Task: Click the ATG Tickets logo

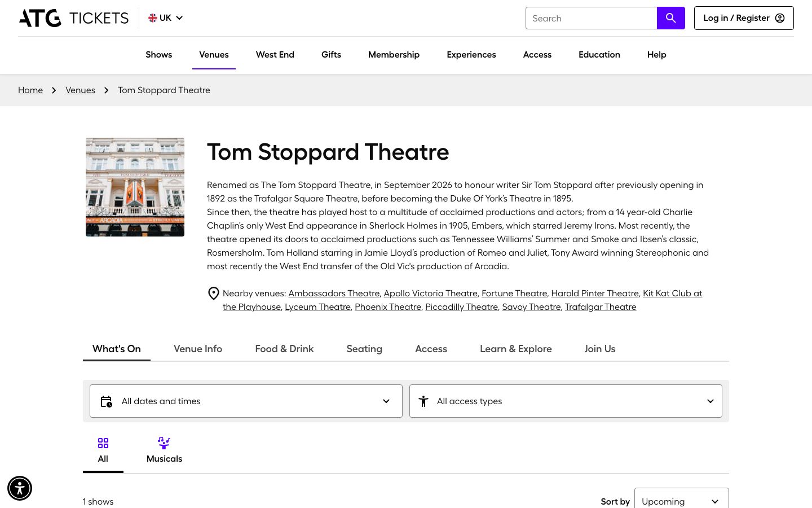Action: [74, 18]
